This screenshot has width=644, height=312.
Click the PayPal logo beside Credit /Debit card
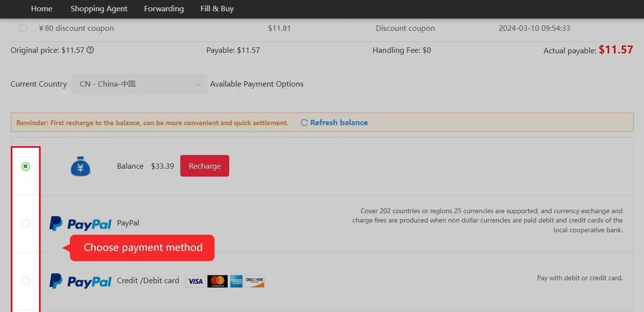pyautogui.click(x=81, y=281)
